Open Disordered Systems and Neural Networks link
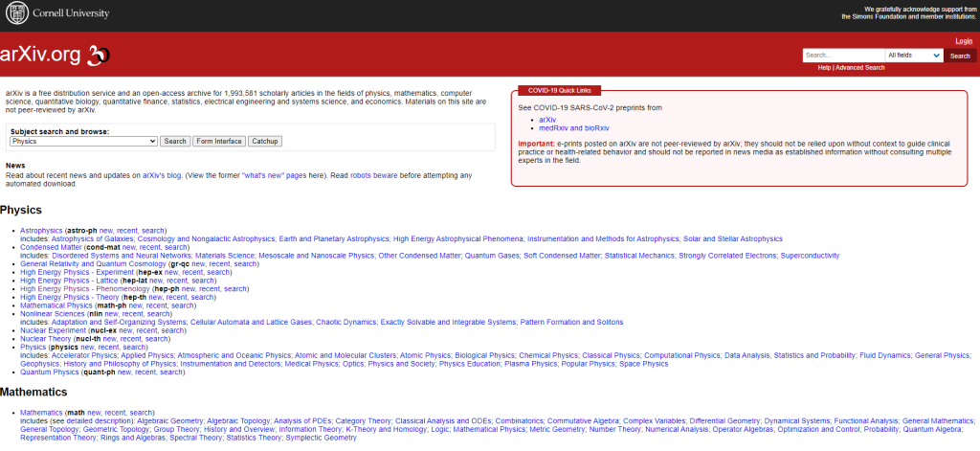This screenshot has height=451, width=980. point(122,256)
